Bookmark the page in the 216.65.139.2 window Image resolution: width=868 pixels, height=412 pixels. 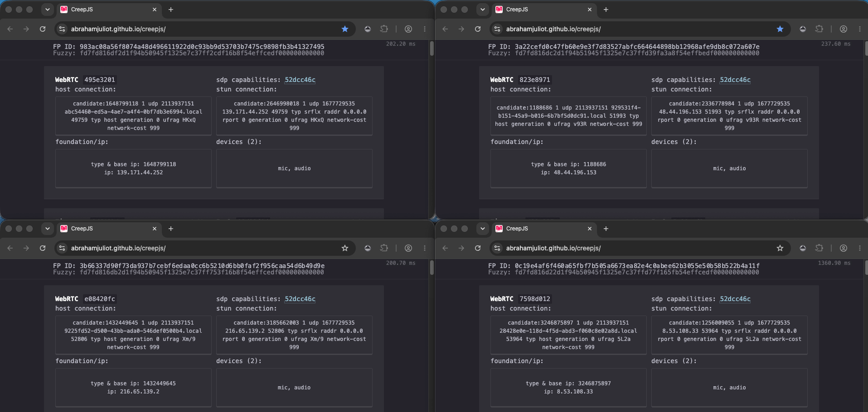pyautogui.click(x=345, y=248)
